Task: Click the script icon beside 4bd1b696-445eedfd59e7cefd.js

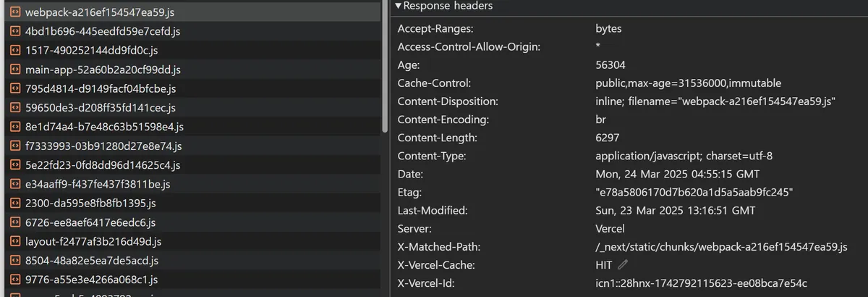Action: click(x=14, y=32)
